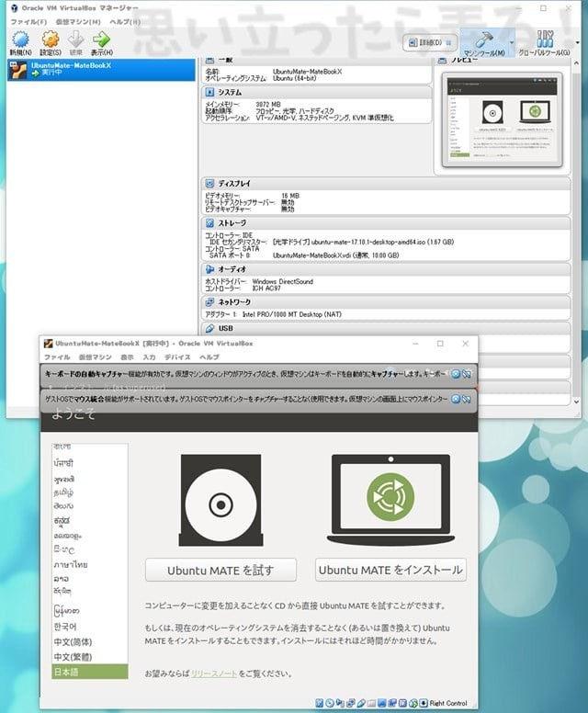Image resolution: width=588 pixels, height=713 pixels.
Task: Click the New (新規) VM toolbar icon
Action: tap(20, 40)
